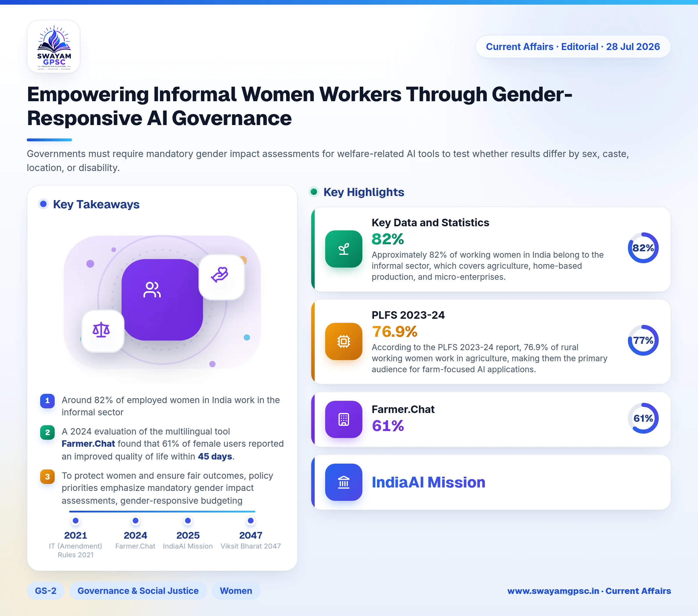Viewport: 698px width, 616px height.
Task: Click the bold Farmer.Chat text in takeaway 2
Action: (x=88, y=444)
